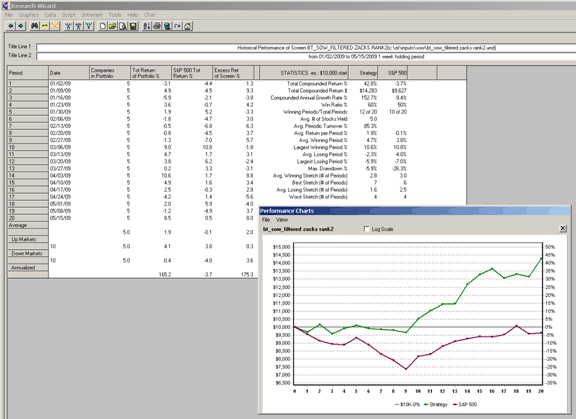Click the Annualized row button
The width and height of the screenshot is (576, 419).
[x=23, y=268]
